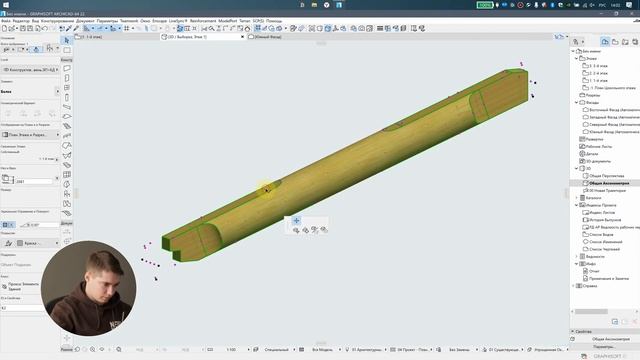Expand the Каталоги node in the navigator

pos(577,198)
